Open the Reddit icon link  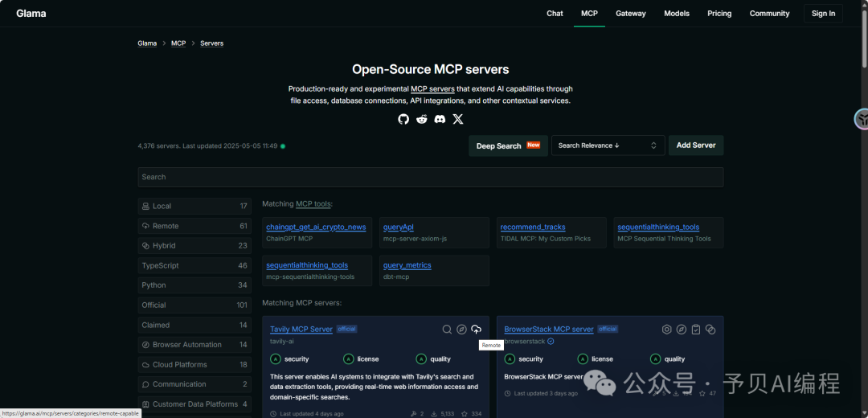coord(422,119)
